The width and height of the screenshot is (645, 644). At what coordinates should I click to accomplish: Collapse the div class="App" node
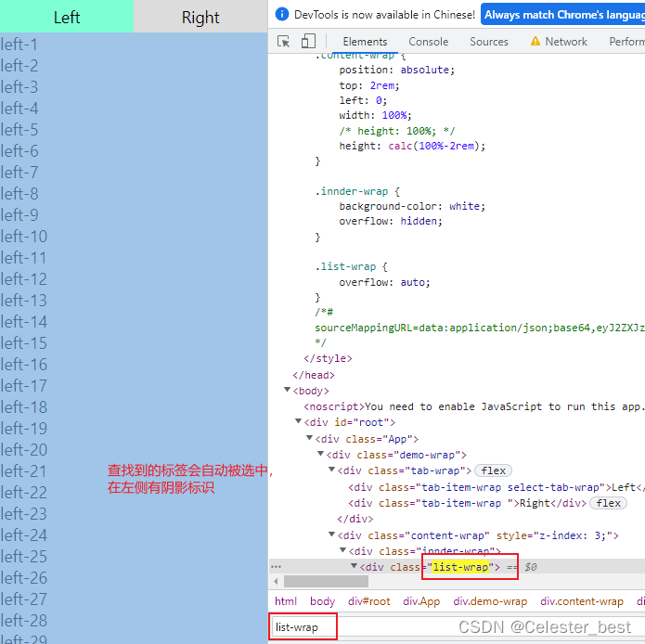[309, 438]
